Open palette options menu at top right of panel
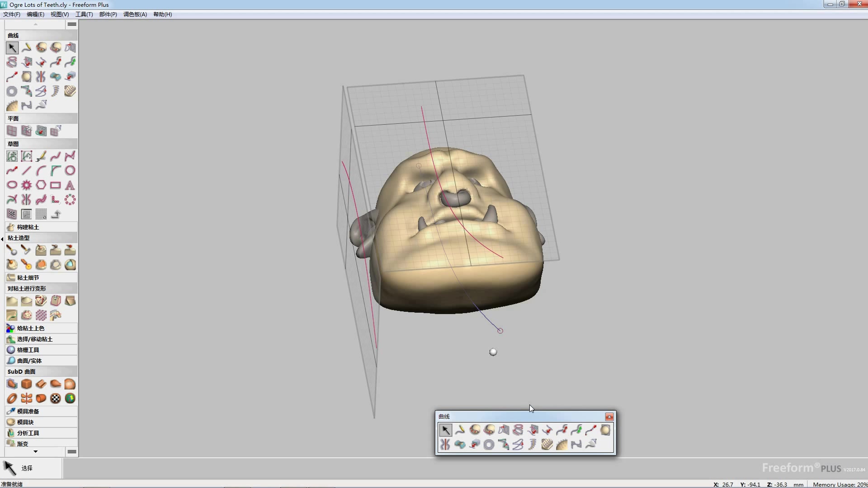 [72, 24]
